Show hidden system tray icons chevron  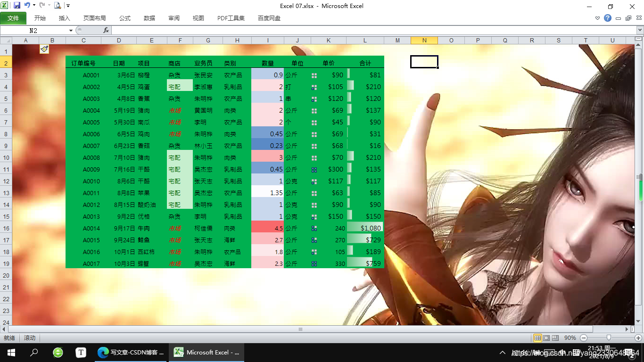coord(503,353)
